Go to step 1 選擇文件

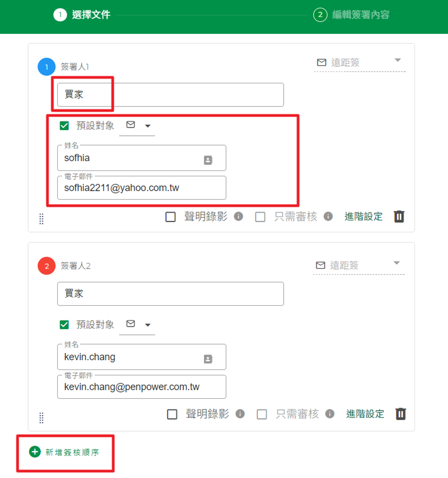pyautogui.click(x=82, y=15)
